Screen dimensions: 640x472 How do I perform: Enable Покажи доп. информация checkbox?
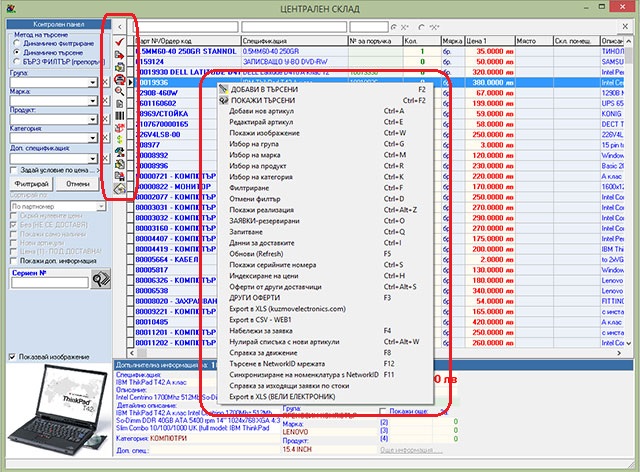point(14,260)
